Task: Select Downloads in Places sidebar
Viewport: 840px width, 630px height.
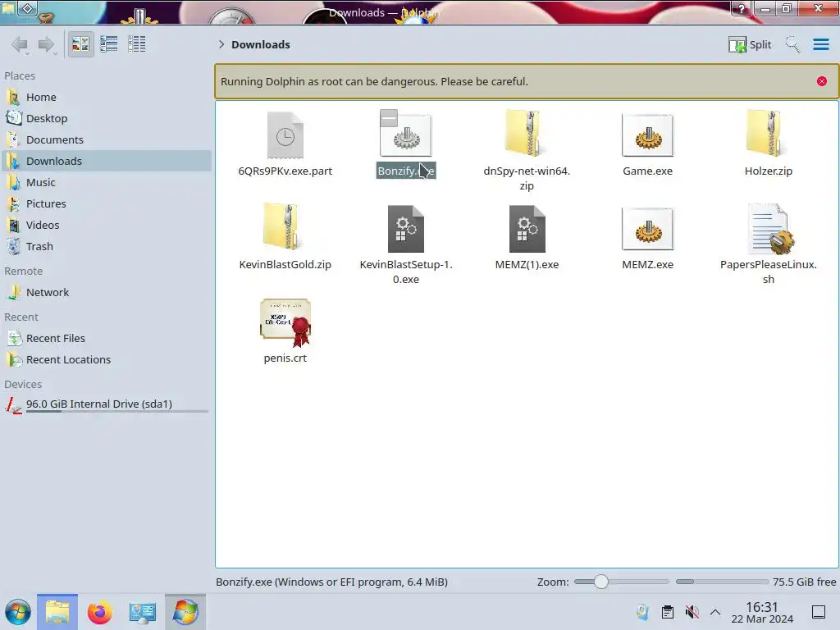Action: (x=106, y=162)
